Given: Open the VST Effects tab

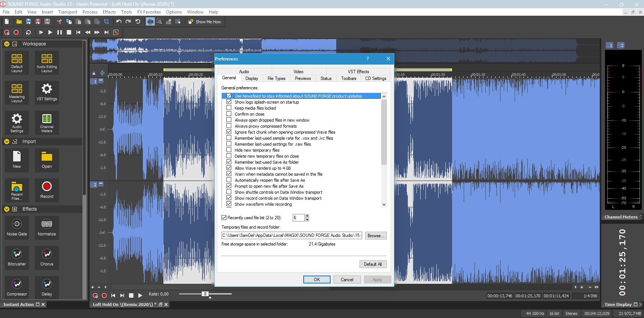Looking at the screenshot, I should pyautogui.click(x=358, y=72).
